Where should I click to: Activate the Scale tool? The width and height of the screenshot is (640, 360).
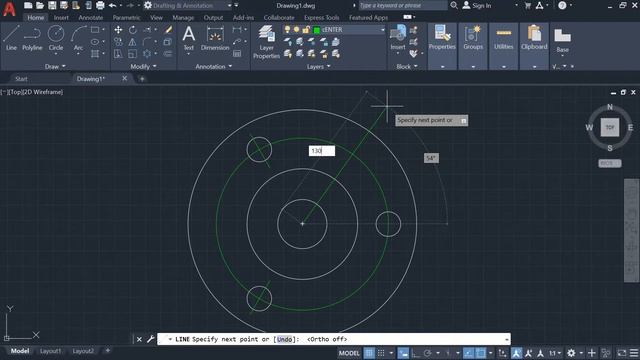pyautogui.click(x=133, y=53)
